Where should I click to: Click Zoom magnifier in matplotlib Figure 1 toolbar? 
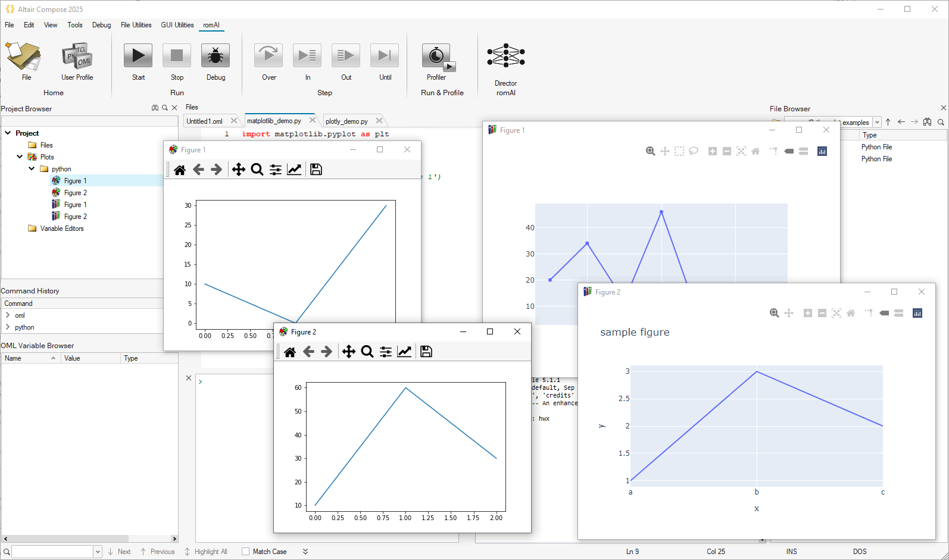pos(257,170)
